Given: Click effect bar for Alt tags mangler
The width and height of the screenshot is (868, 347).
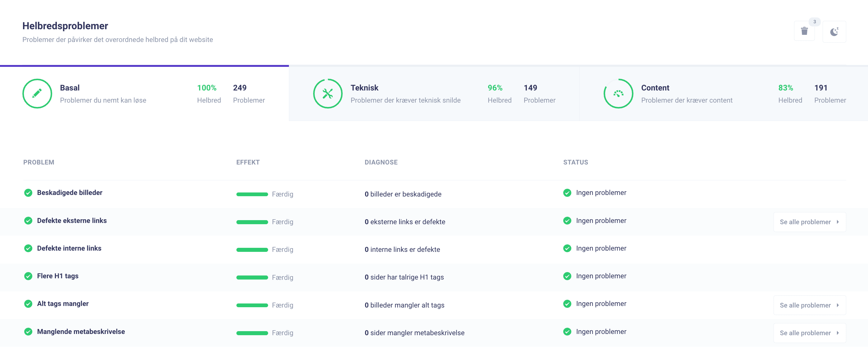Looking at the screenshot, I should tap(252, 305).
